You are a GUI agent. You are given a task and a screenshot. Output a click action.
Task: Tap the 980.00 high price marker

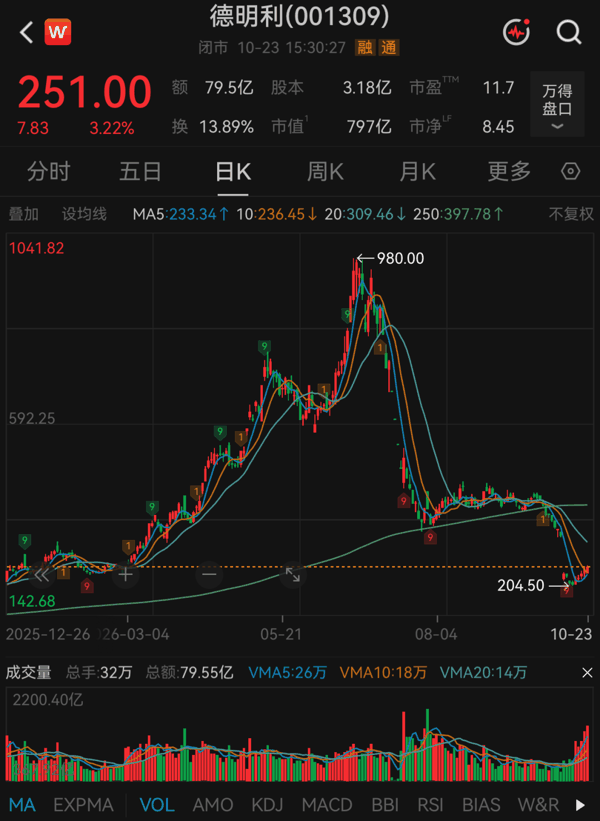pyautogui.click(x=401, y=258)
